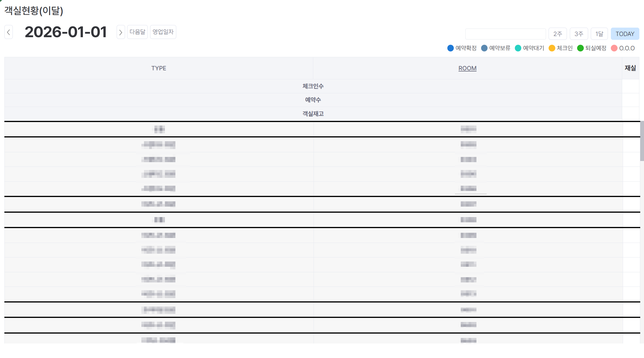The height and width of the screenshot is (358, 644).
Task: Go to the previous month with left chevron
Action: coord(9,32)
